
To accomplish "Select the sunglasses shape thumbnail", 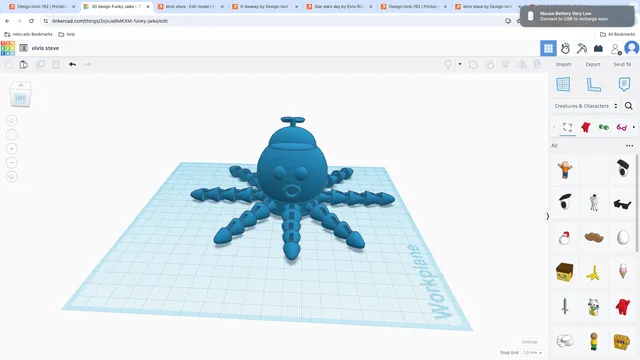I will point(622,204).
